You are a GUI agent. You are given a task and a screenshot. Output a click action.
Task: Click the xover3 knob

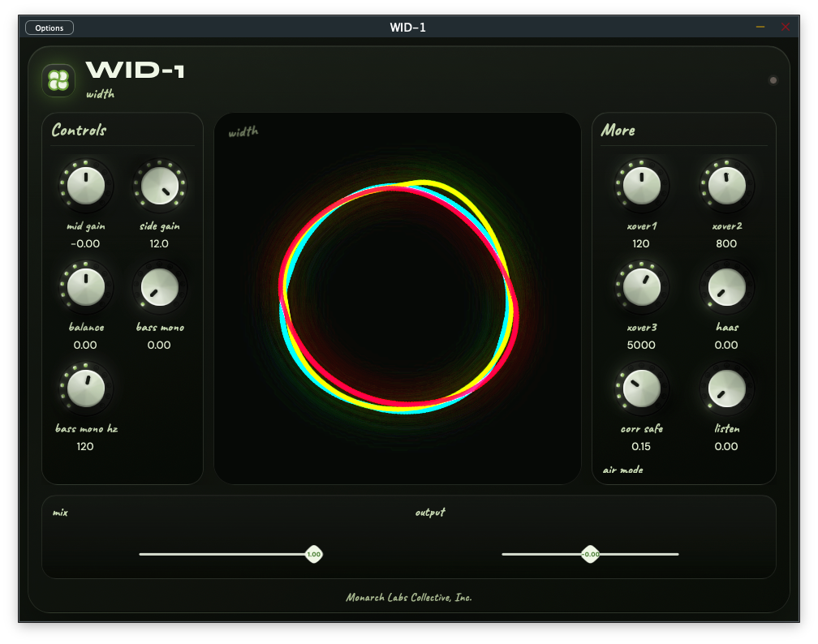pyautogui.click(x=642, y=287)
